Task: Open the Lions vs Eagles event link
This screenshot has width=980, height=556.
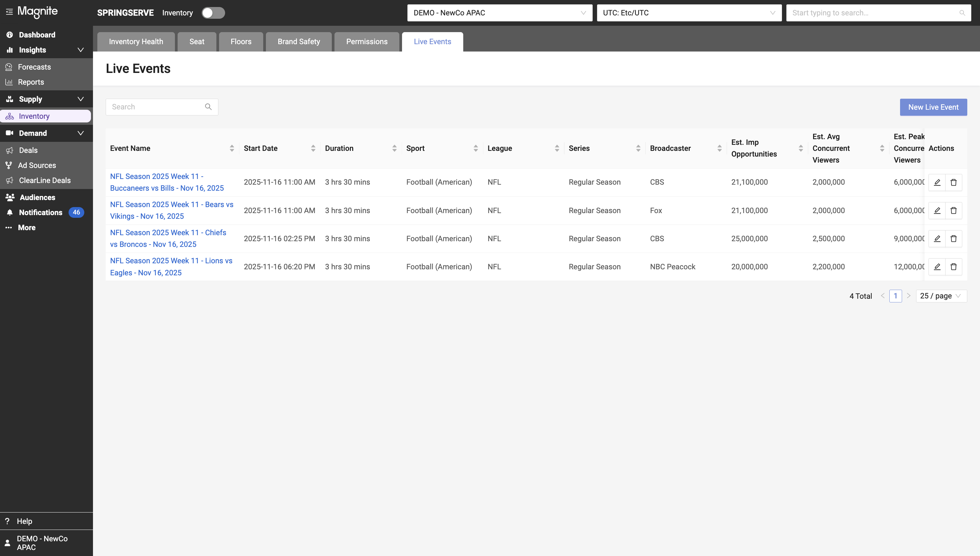Action: tap(171, 267)
